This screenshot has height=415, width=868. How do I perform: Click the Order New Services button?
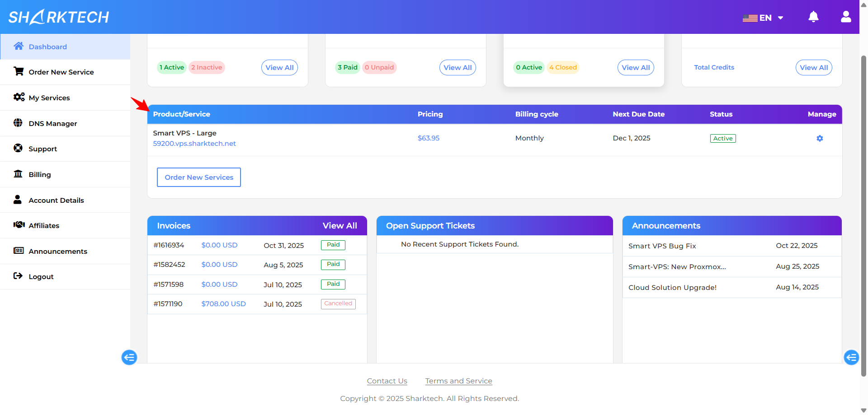[199, 177]
